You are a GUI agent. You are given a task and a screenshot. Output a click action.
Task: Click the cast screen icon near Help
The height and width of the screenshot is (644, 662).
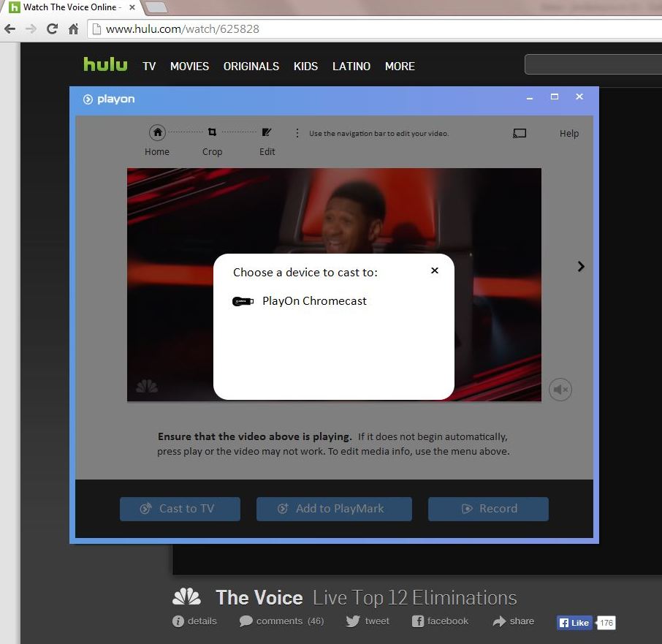(x=520, y=134)
